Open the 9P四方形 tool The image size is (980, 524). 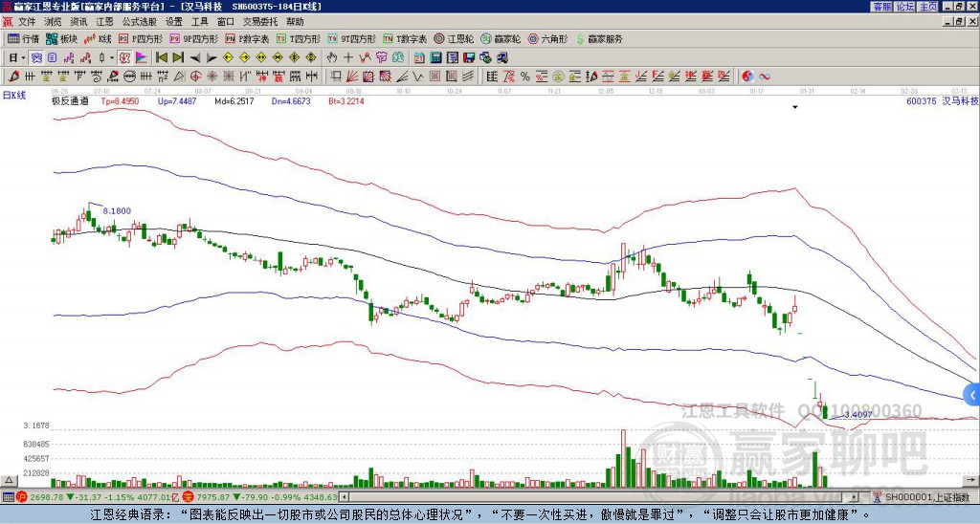(x=193, y=38)
